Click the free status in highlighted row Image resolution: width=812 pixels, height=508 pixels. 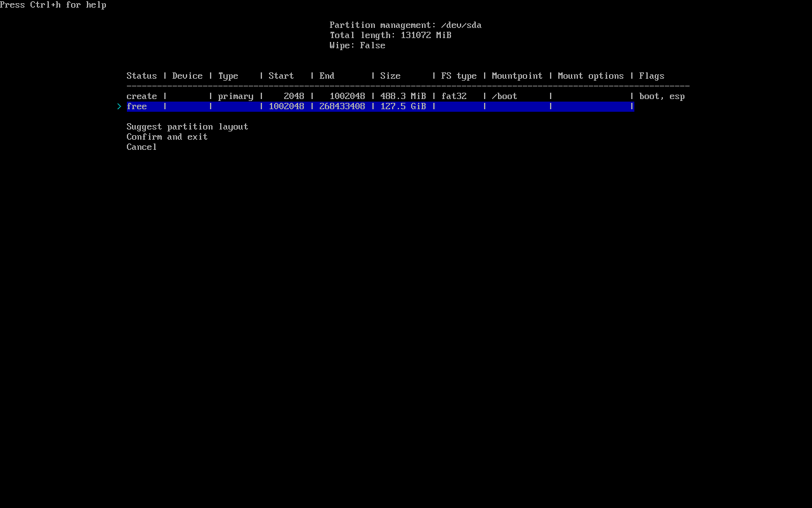(x=137, y=107)
